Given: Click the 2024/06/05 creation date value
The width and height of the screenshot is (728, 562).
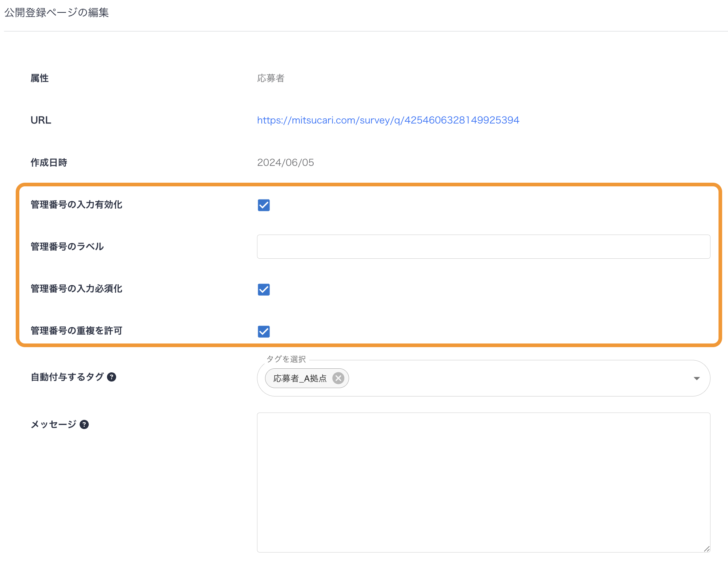Looking at the screenshot, I should coord(285,163).
